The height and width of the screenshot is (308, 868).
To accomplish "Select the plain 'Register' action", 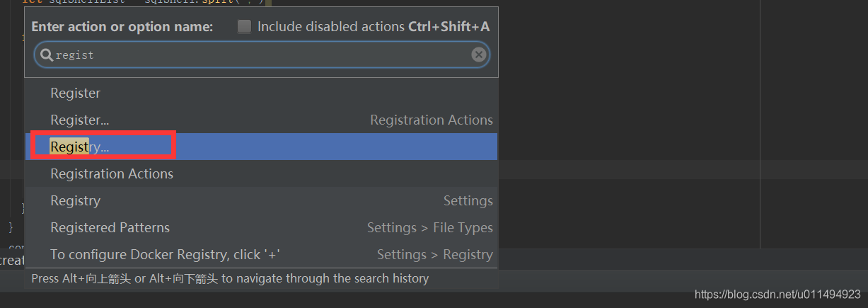I will [262, 93].
